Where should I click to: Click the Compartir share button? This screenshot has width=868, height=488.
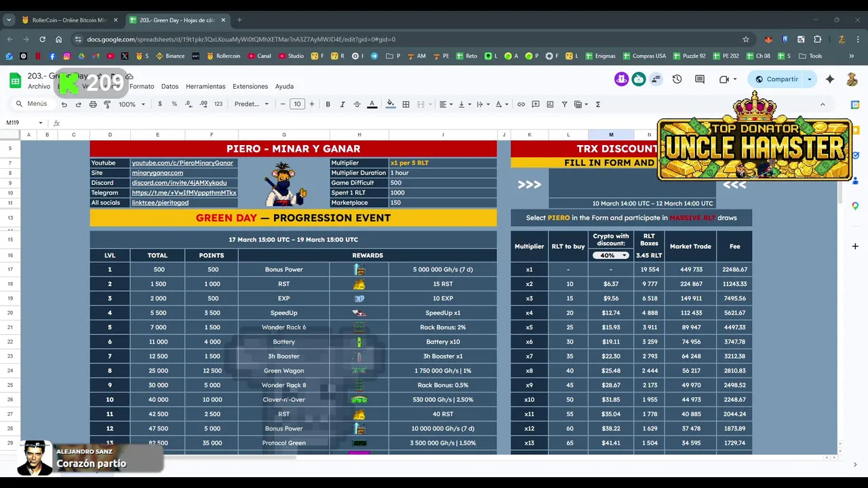(x=777, y=79)
